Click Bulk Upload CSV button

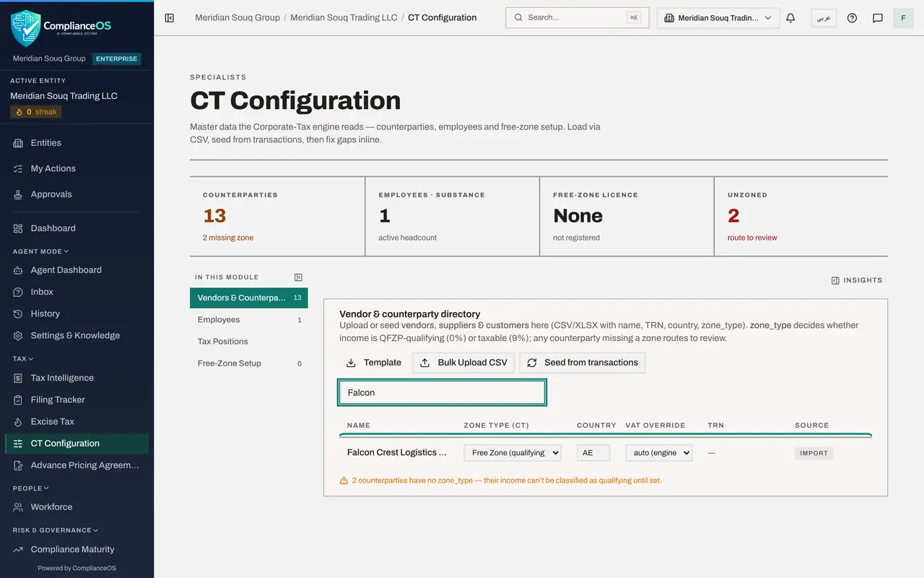463,363
